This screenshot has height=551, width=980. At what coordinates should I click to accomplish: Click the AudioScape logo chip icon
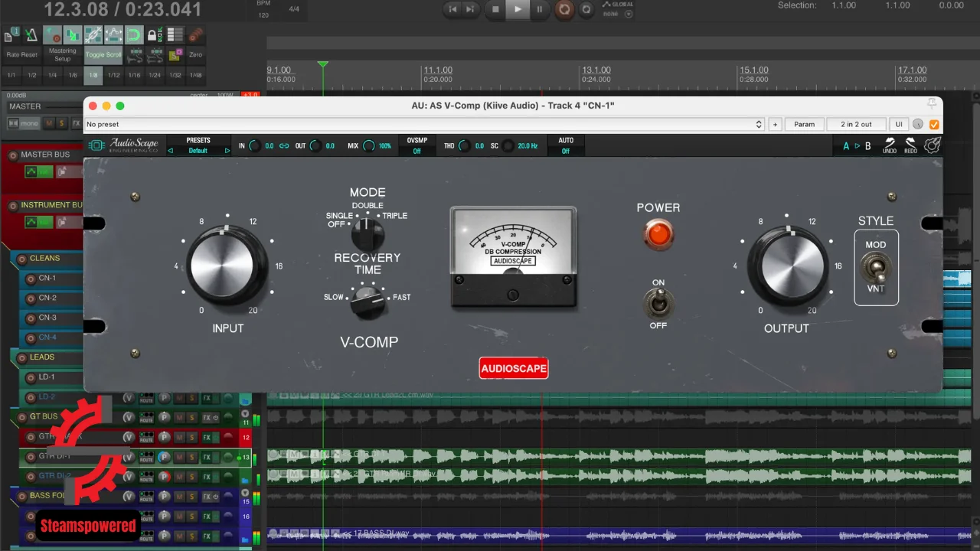point(96,145)
